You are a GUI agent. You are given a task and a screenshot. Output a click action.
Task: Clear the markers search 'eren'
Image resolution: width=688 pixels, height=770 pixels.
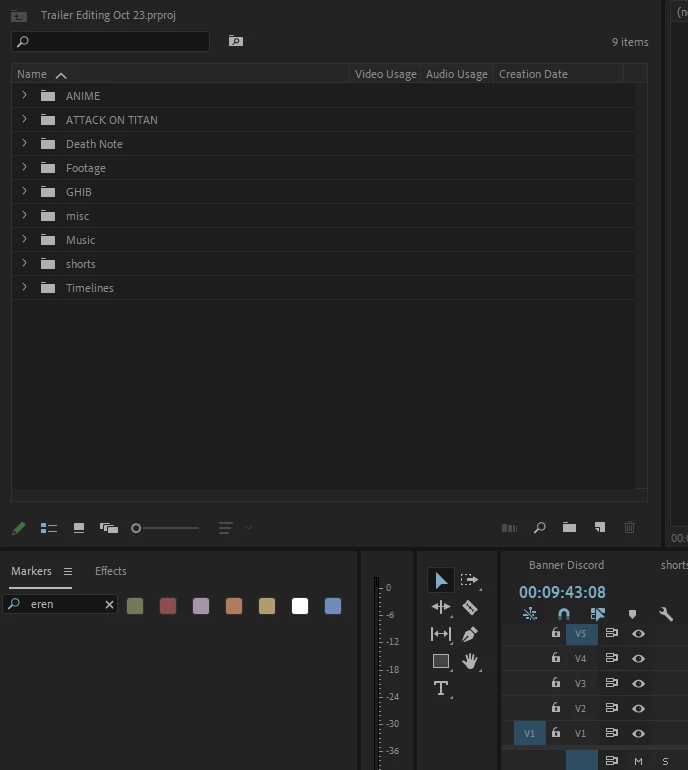109,605
